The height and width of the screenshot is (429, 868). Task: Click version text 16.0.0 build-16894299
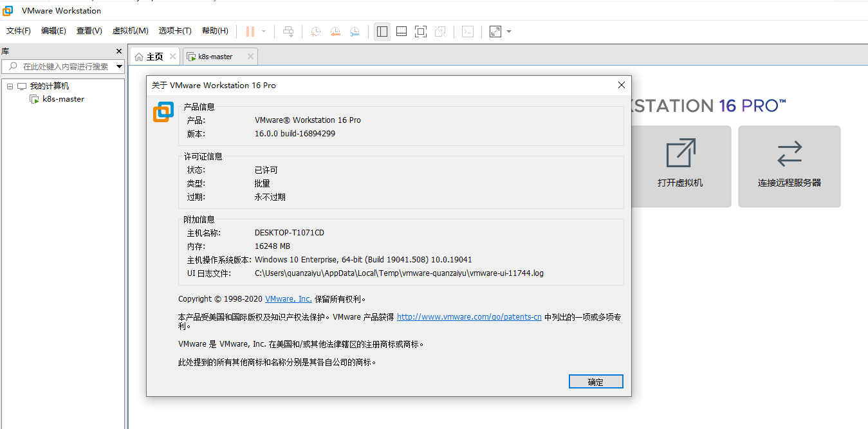295,134
